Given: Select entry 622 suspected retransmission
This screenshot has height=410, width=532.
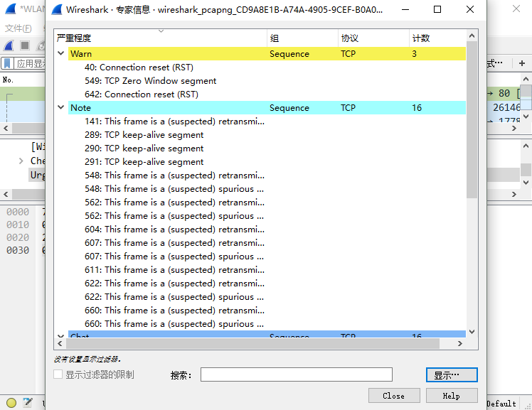Looking at the screenshot, I should (x=174, y=284).
